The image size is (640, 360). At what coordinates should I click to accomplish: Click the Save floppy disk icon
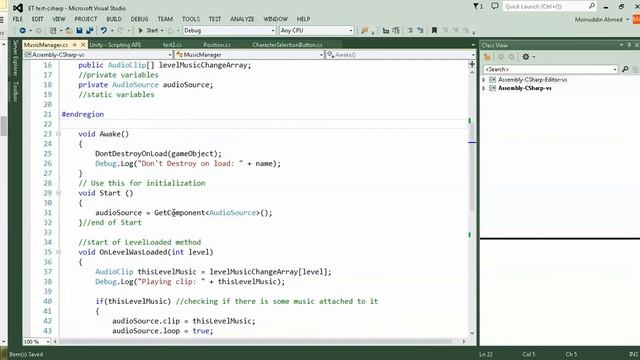coord(80,31)
